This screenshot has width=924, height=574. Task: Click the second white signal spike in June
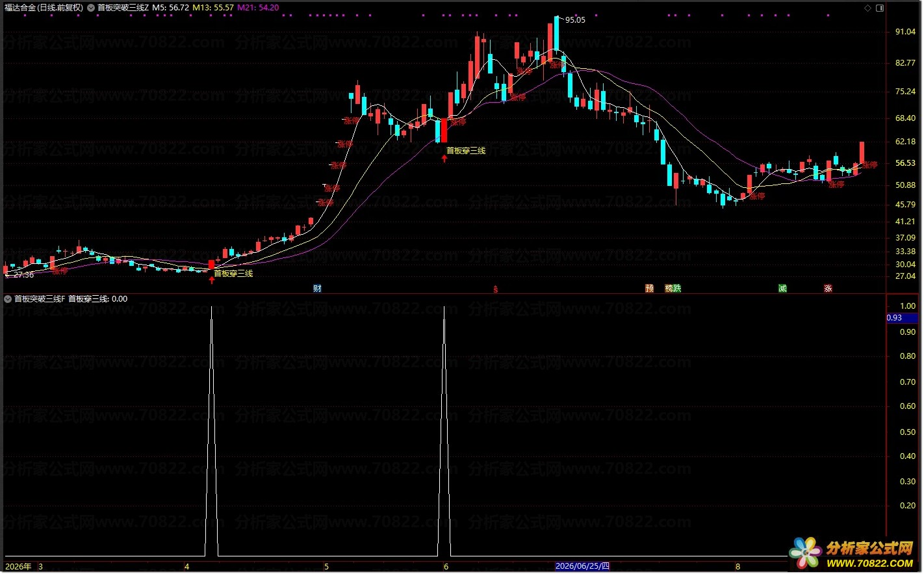tap(444, 431)
